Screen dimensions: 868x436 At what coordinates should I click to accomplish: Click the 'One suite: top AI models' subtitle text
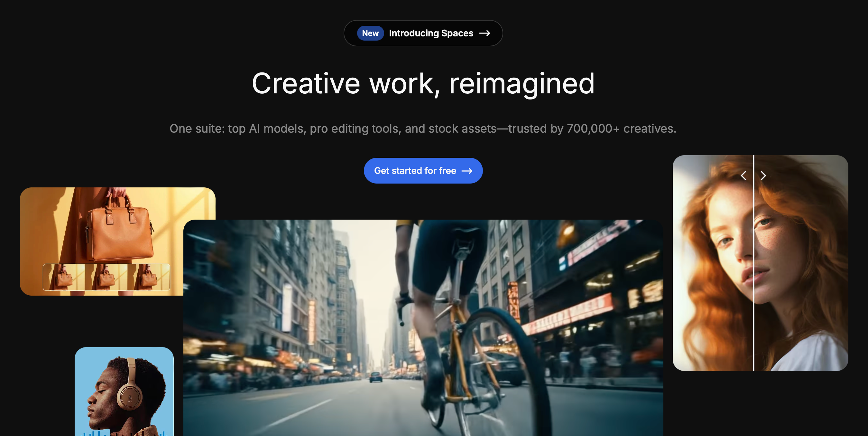(x=423, y=128)
